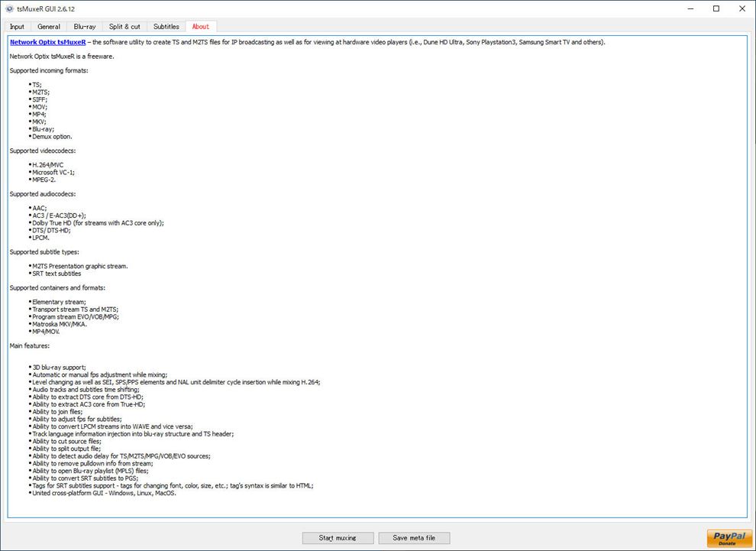Open the Network Optix tsMuxeR link
Screen dimensions: 756x551
pos(47,42)
